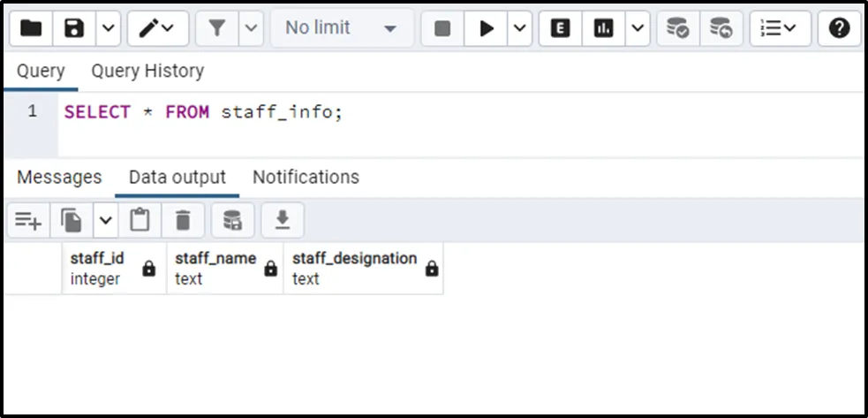Screen dimensions: 868x418
Task: Expand the Execute options dropdown arrow
Action: coord(519,28)
